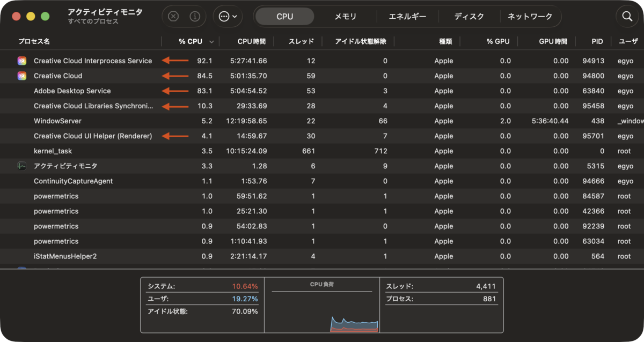Click the Creative Cloud Interprocess Service icon
This screenshot has width=644, height=342.
[x=22, y=61]
